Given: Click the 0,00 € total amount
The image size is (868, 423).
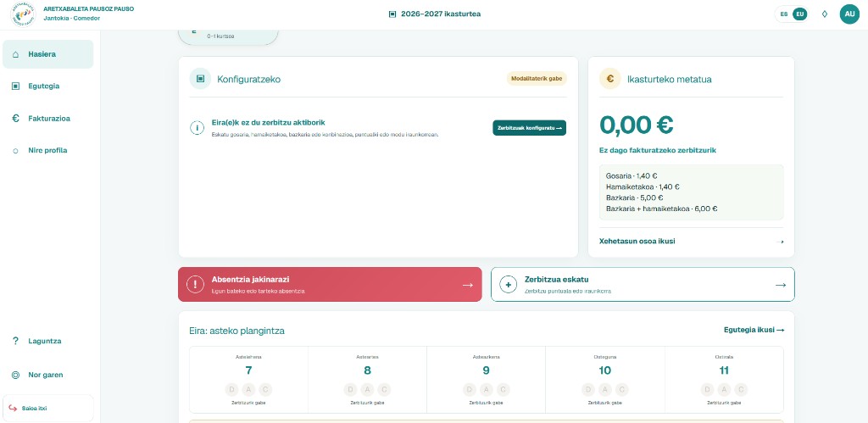Looking at the screenshot, I should 637,125.
